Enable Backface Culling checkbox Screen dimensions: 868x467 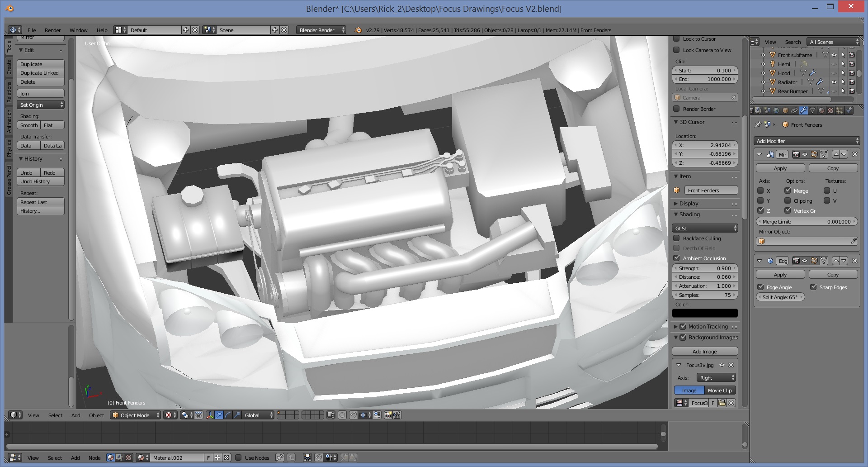677,238
